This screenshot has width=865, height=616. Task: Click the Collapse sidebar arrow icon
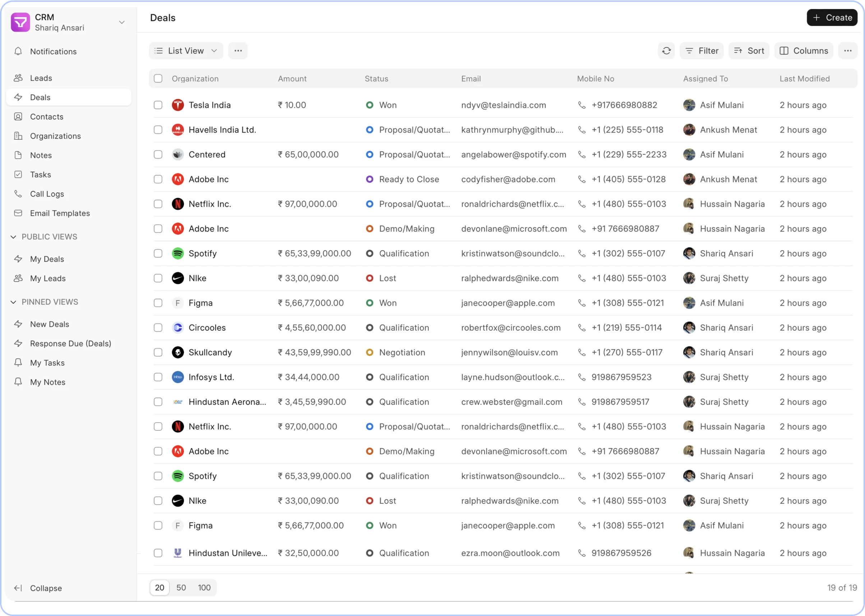(18, 588)
